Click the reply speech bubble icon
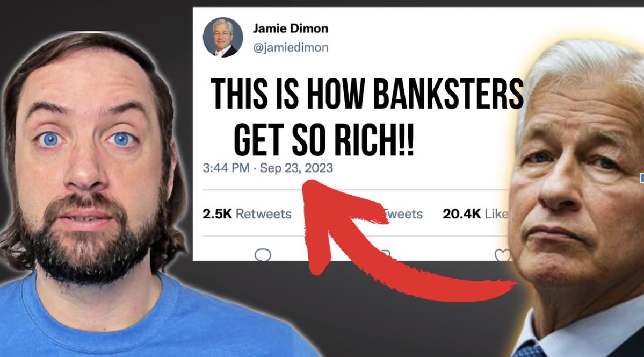The height and width of the screenshot is (357, 644). click(263, 255)
